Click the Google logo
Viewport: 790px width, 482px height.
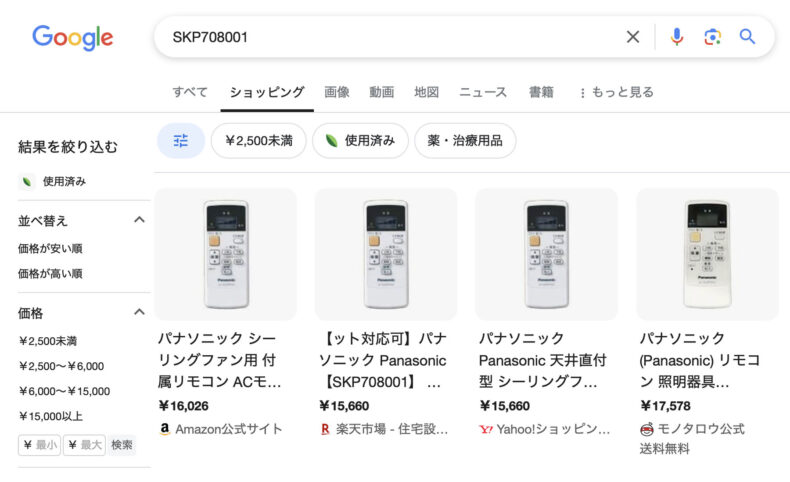click(x=72, y=38)
